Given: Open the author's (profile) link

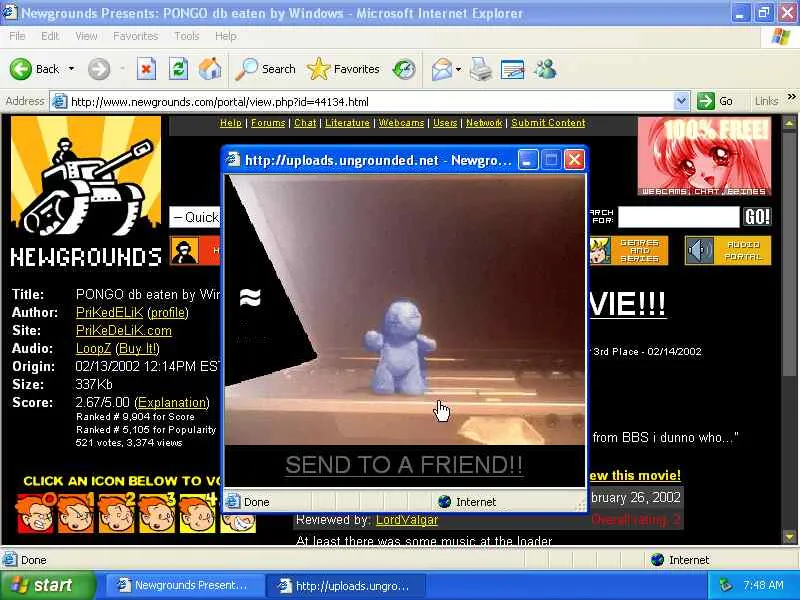Looking at the screenshot, I should (x=168, y=312).
